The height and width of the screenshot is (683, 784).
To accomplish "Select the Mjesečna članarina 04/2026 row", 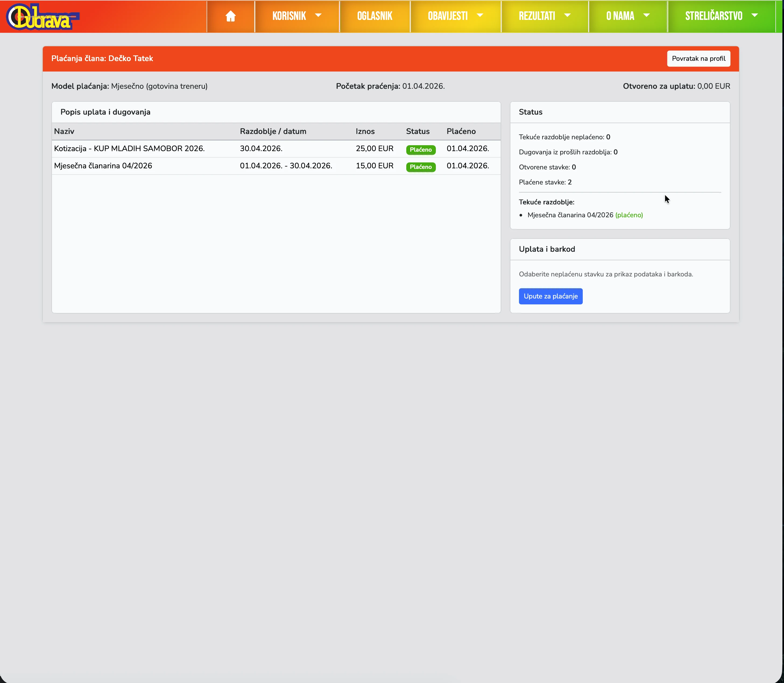I will 103,166.
